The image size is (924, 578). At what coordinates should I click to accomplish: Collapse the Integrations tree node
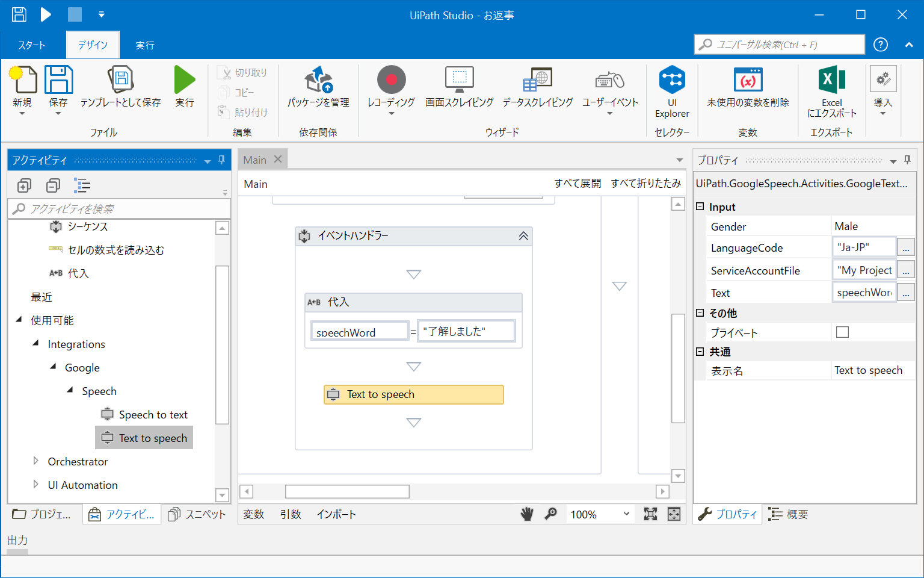pyautogui.click(x=35, y=343)
